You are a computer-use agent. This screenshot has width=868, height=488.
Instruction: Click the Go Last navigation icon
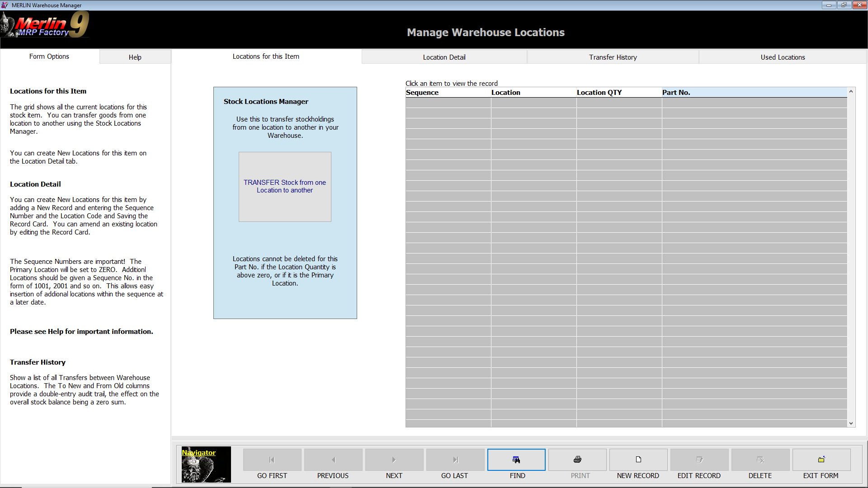(x=455, y=460)
